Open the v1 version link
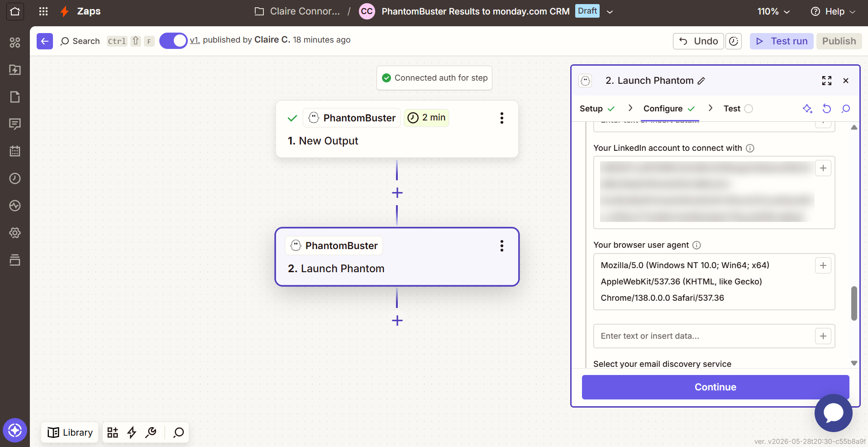Viewport: 868px width, 447px height. pos(195,40)
